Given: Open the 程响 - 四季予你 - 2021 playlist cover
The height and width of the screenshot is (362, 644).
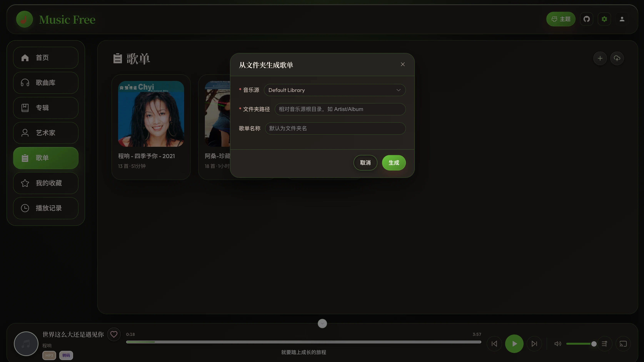Looking at the screenshot, I should (x=151, y=114).
